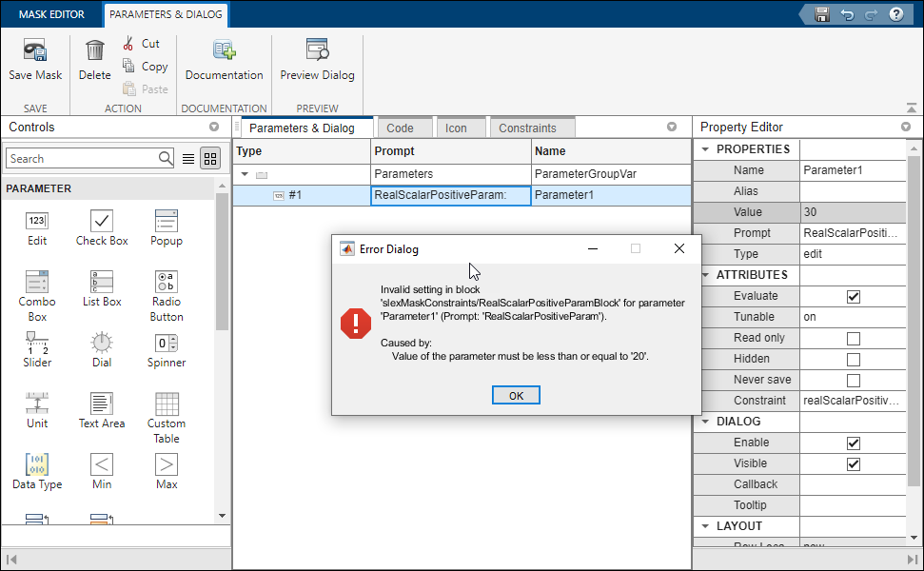Uncheck the Evaluate attribute

(x=854, y=296)
